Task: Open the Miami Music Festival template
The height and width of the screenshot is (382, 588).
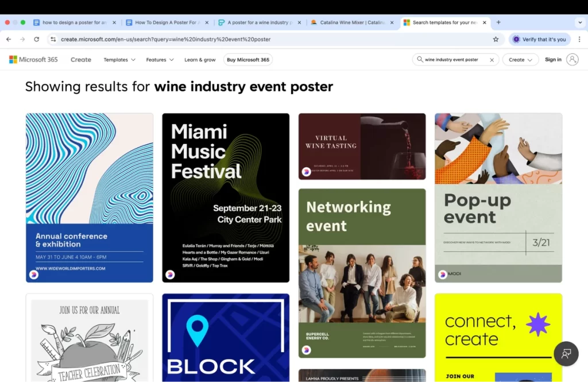Action: point(225,198)
